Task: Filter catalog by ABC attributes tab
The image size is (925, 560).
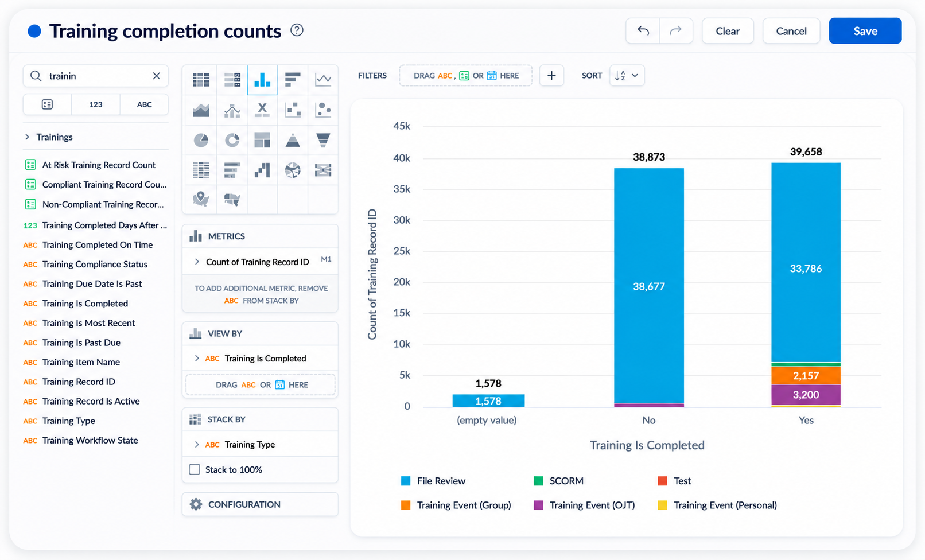Action: click(x=145, y=104)
